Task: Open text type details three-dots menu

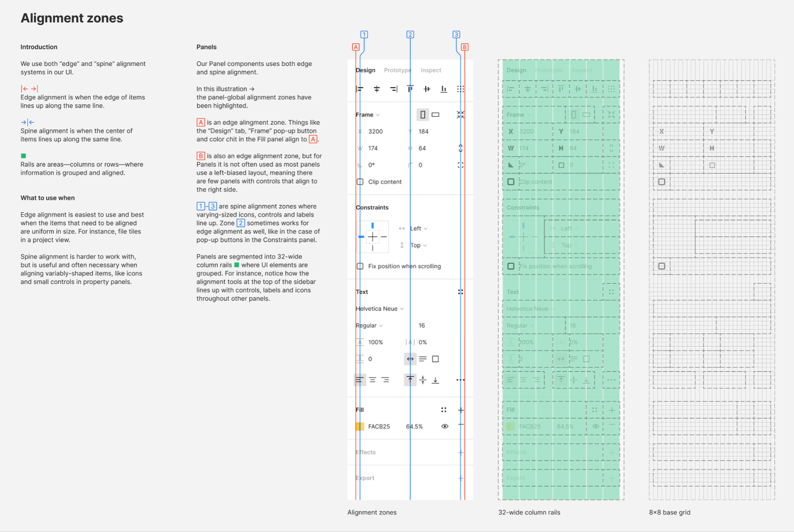Action: pyautogui.click(x=460, y=380)
